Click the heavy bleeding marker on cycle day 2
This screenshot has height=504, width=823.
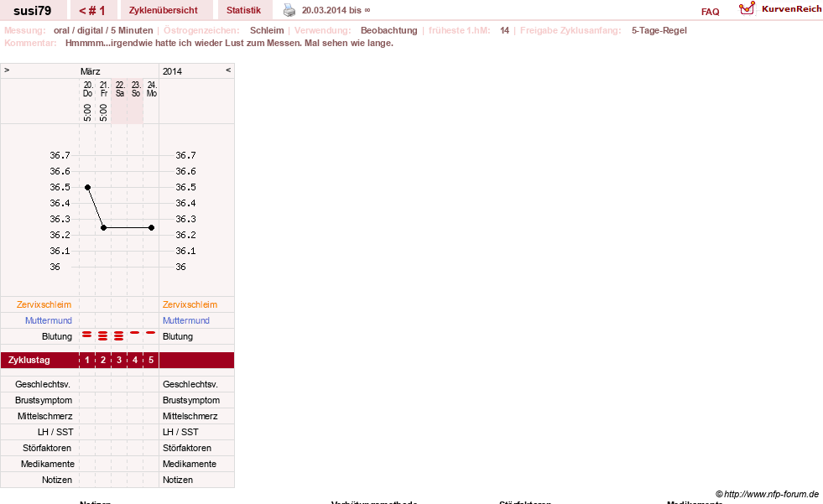(x=103, y=335)
